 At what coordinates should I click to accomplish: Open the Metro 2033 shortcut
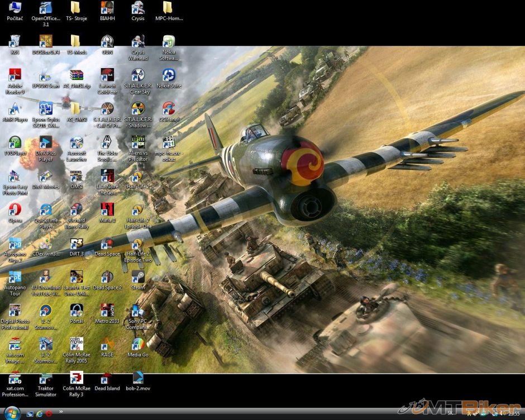[107, 311]
